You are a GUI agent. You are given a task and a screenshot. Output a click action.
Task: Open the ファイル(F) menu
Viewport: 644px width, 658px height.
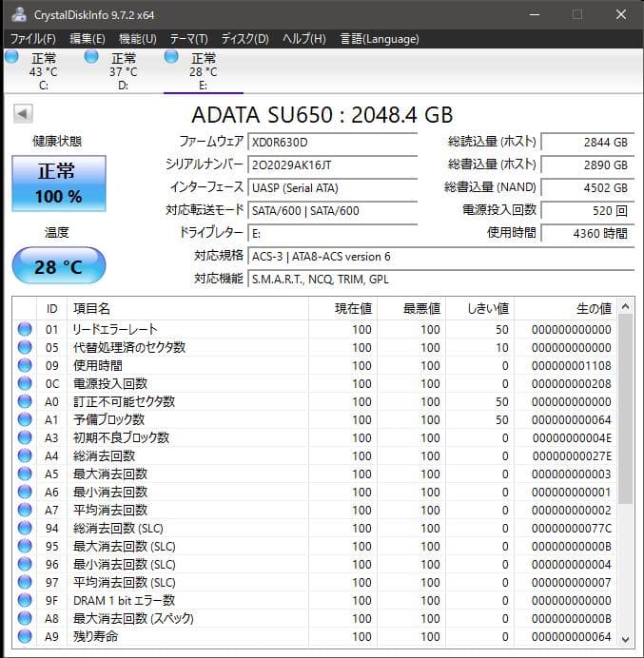pos(32,39)
